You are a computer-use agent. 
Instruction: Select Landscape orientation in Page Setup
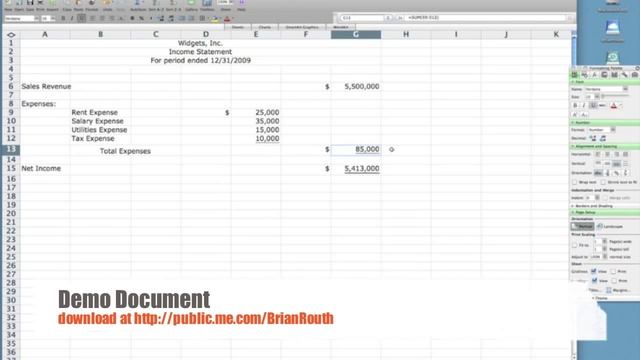tap(610, 227)
